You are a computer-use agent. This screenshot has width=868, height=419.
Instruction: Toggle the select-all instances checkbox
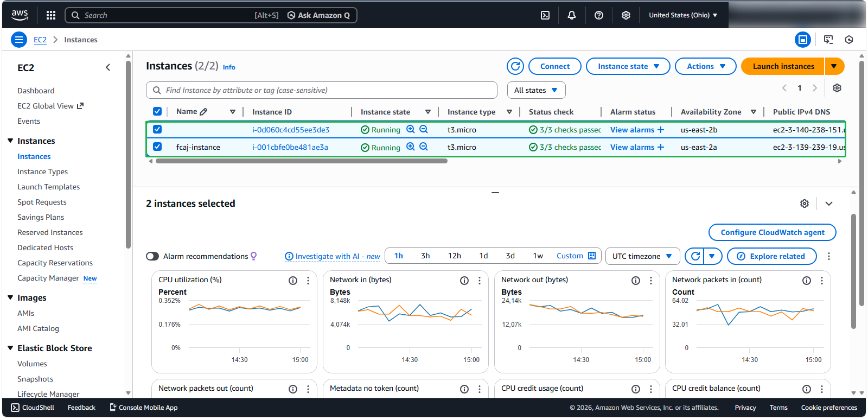click(x=157, y=111)
